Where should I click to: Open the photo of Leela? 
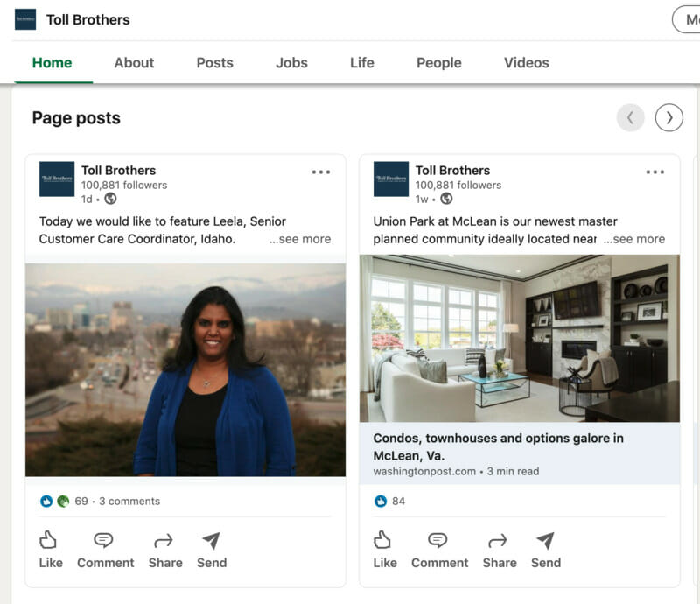coord(185,369)
